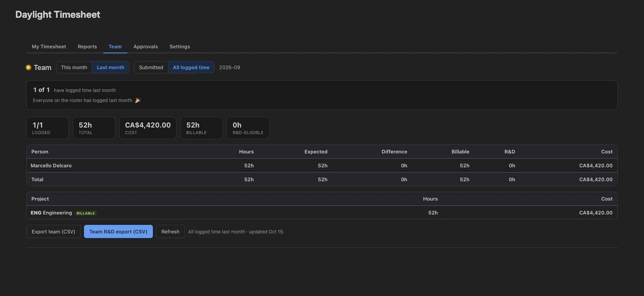The width and height of the screenshot is (644, 296).
Task: Click the 52h Total stat card
Action: tap(94, 128)
